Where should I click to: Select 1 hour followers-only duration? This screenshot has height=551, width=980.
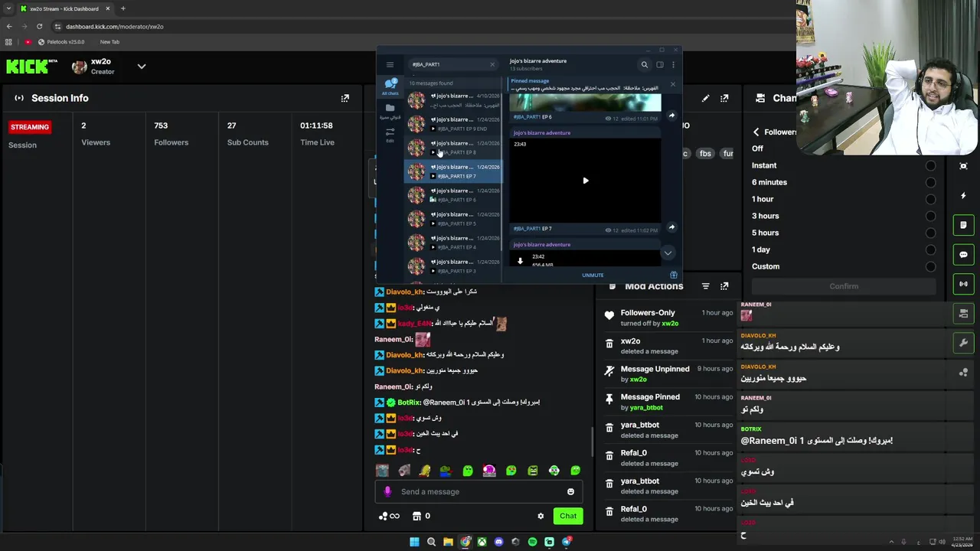coord(930,199)
